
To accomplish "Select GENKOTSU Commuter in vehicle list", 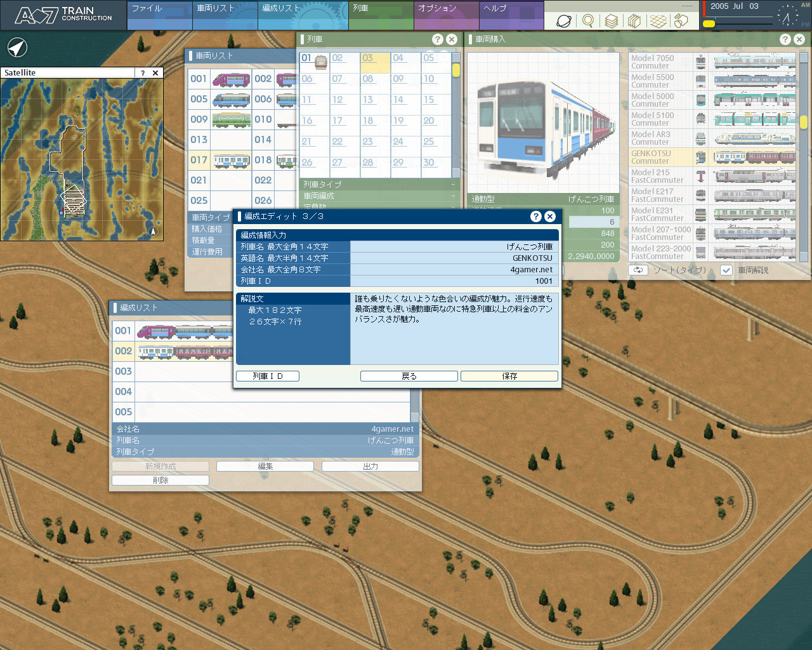I will tap(660, 157).
